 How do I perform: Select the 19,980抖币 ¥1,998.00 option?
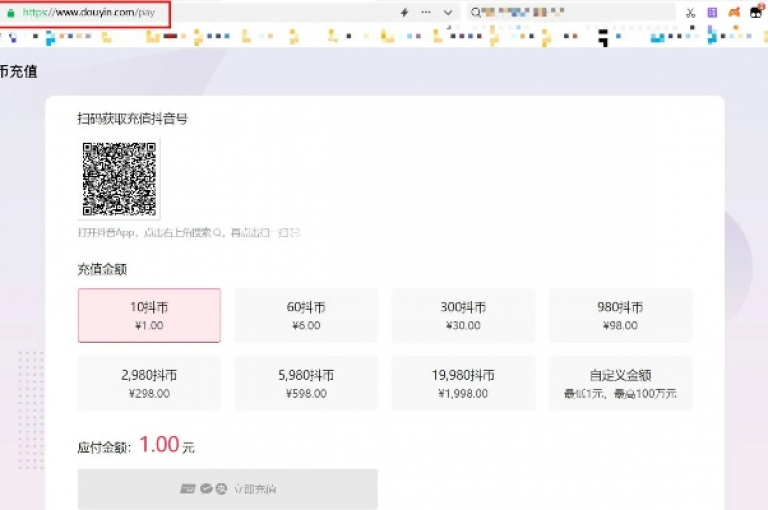click(x=463, y=383)
